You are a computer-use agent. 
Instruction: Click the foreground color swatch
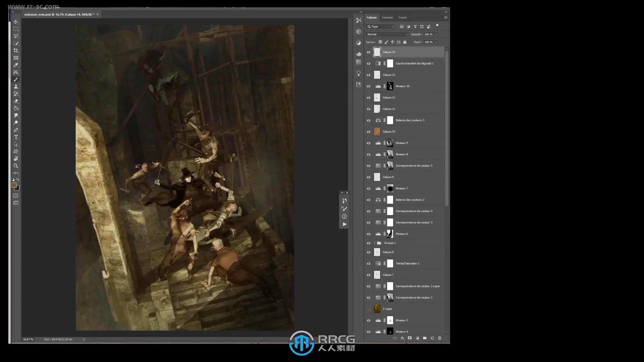pyautogui.click(x=14, y=185)
